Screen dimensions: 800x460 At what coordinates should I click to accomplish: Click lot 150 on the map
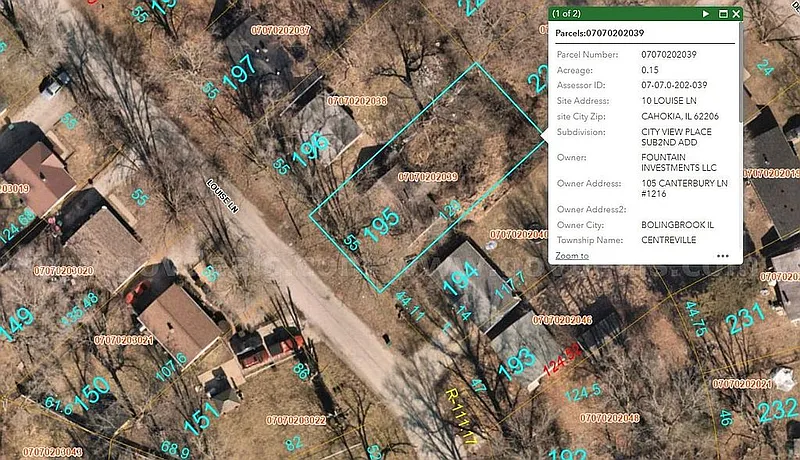[x=91, y=391]
